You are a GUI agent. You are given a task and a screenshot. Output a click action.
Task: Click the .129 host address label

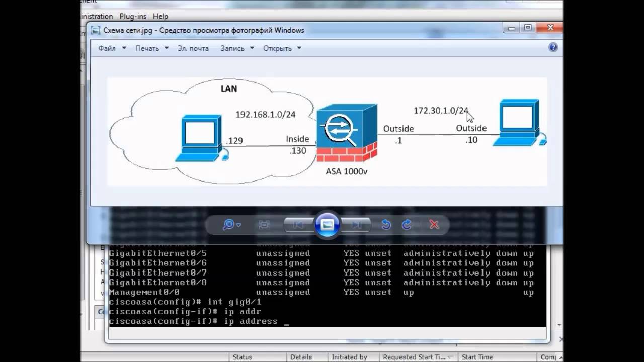coord(234,141)
